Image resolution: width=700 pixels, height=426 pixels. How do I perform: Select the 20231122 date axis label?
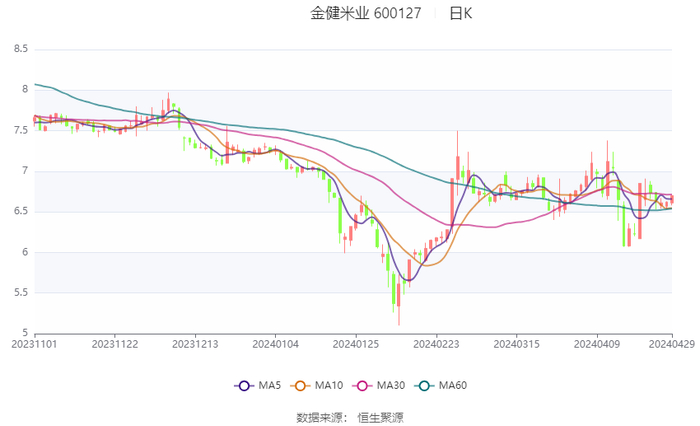coord(115,344)
